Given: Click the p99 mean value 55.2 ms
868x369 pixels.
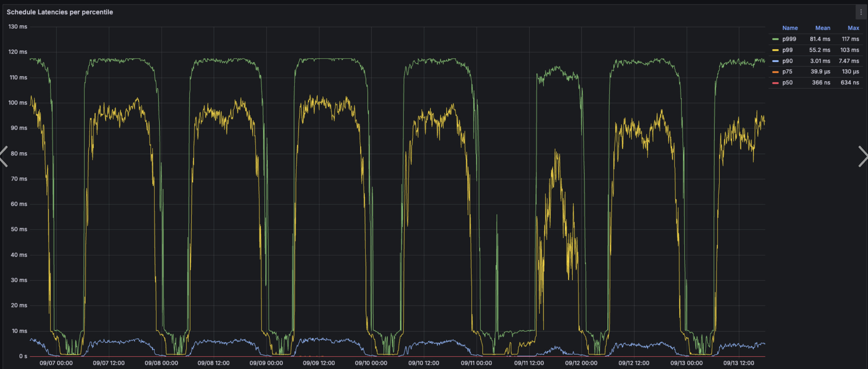Looking at the screenshot, I should [x=820, y=50].
